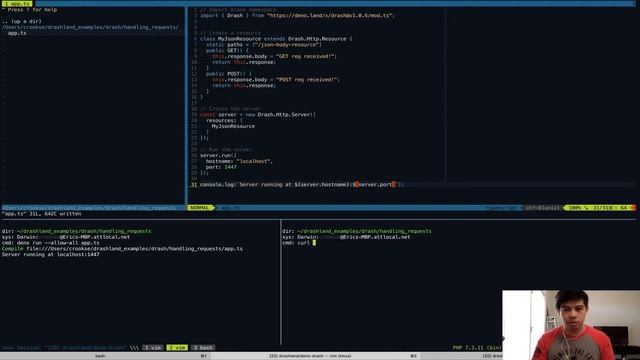This screenshot has width=640, height=360.
Task: Click the "resources:" line in editor
Action: click(x=224, y=120)
